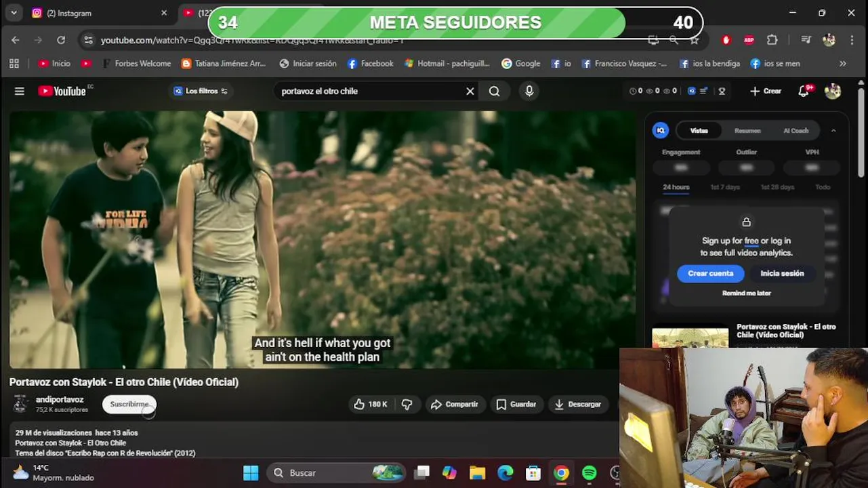Switch to the AI Coach tab
The width and height of the screenshot is (868, 488).
(796, 131)
